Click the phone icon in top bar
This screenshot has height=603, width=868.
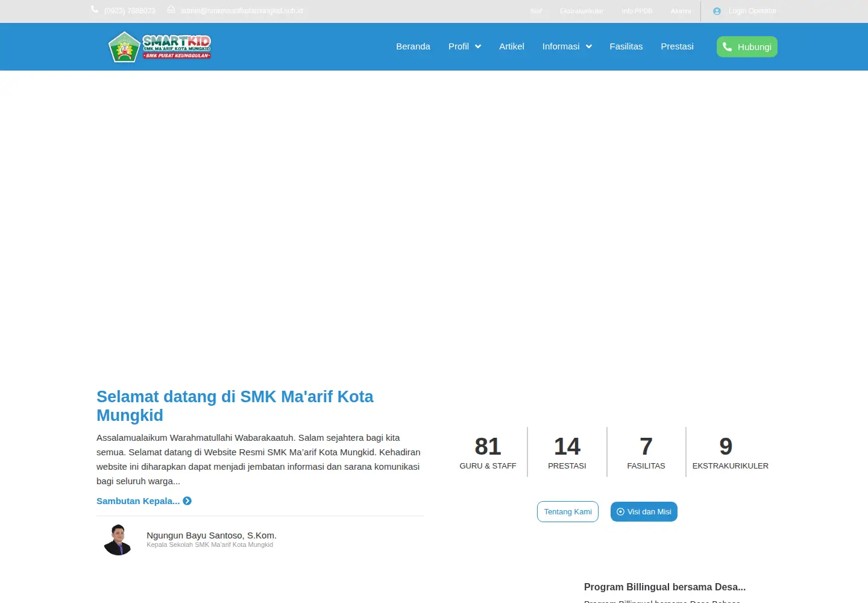(95, 10)
